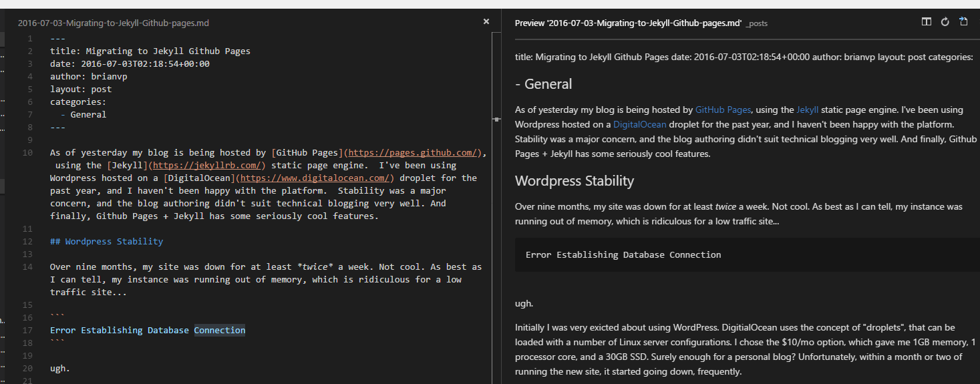Click highlighted word 'Connection' on line 17

[x=220, y=330]
